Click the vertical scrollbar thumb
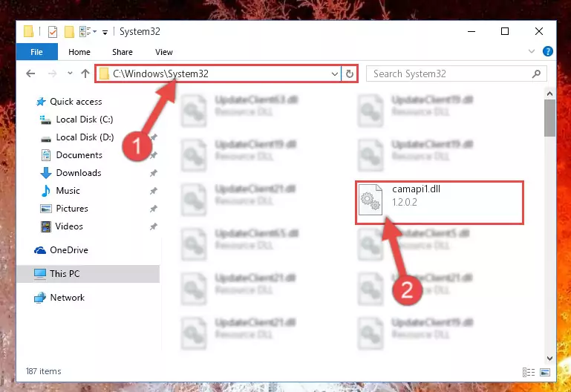Viewport: 571px width, 392px height. 550,118
